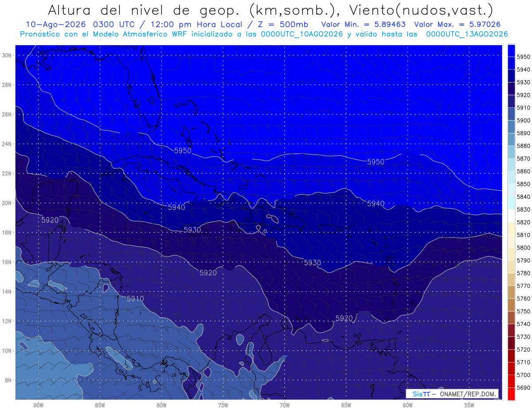Click the 5910 contour label on the map
Screen dimensions: 532x411
[135, 299]
